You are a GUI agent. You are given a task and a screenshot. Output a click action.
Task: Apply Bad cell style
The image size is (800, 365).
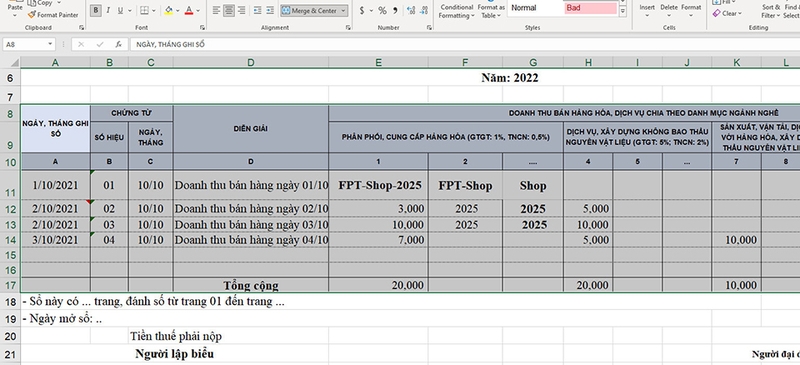[591, 8]
